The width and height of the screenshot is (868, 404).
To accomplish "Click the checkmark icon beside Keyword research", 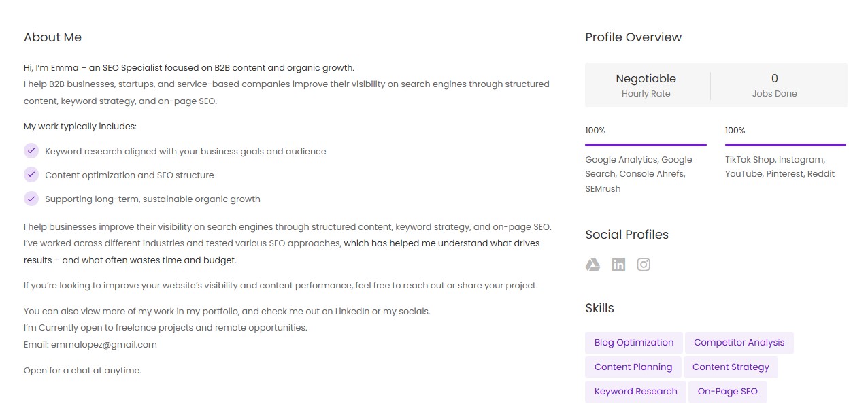I will click(x=31, y=150).
